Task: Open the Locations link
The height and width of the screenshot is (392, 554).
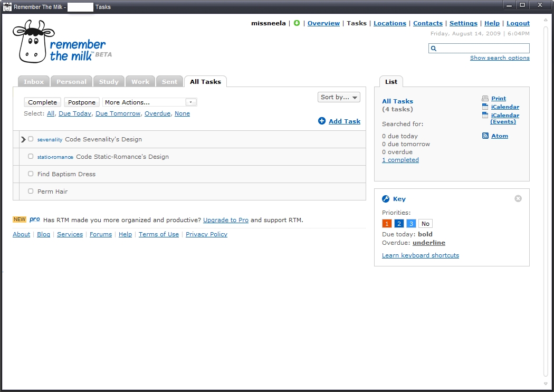Action: 390,23
